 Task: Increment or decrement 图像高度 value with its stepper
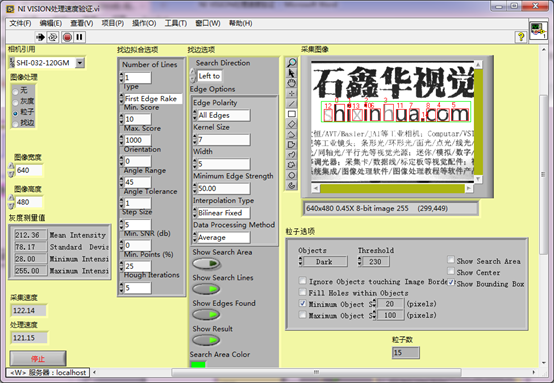pyautogui.click(x=11, y=202)
